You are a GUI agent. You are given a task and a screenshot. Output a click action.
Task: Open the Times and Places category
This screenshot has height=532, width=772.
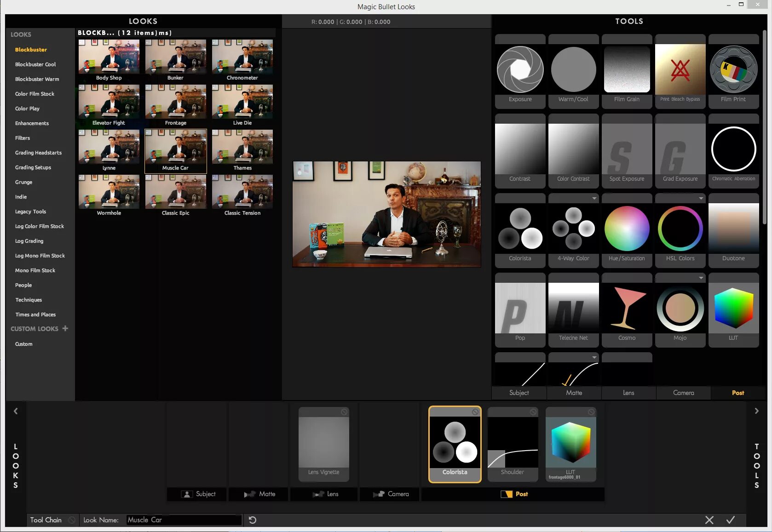(35, 315)
